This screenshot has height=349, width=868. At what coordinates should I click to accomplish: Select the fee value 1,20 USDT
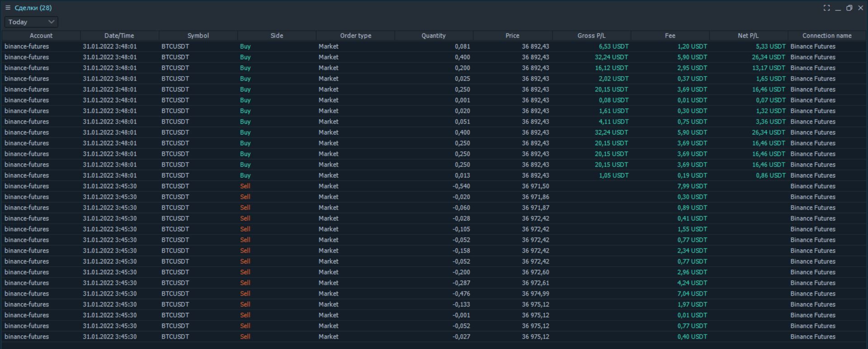point(692,46)
